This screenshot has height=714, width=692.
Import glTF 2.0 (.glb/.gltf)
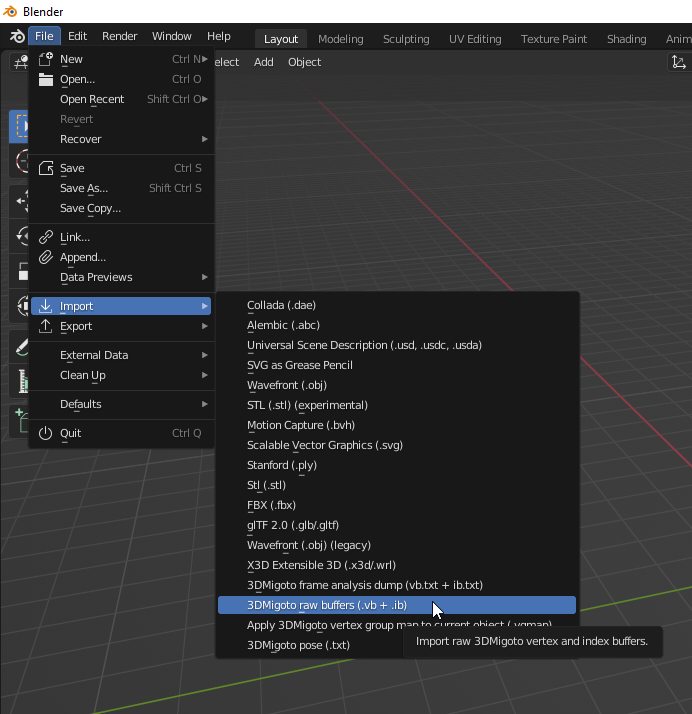397,525
